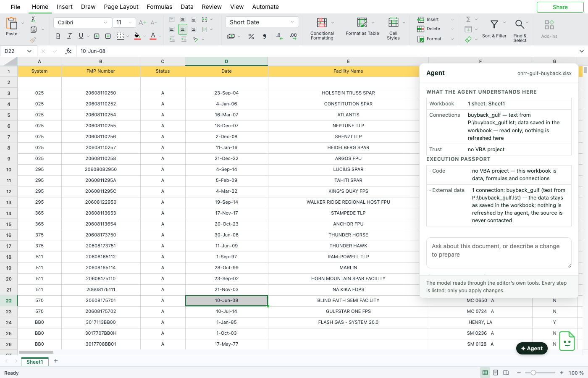
Task: Select the Sheet1 tab
Action: pyautogui.click(x=35, y=362)
